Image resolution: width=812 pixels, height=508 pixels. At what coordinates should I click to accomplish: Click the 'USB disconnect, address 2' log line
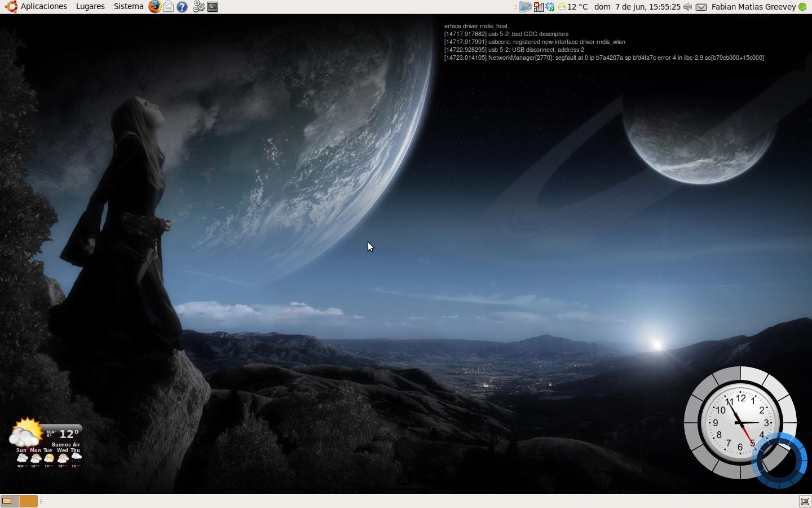coord(514,50)
